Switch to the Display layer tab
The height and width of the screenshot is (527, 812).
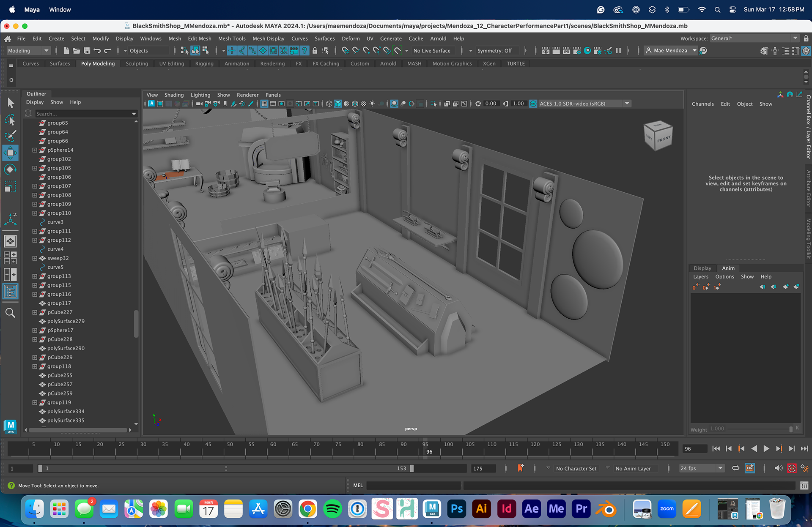click(702, 268)
